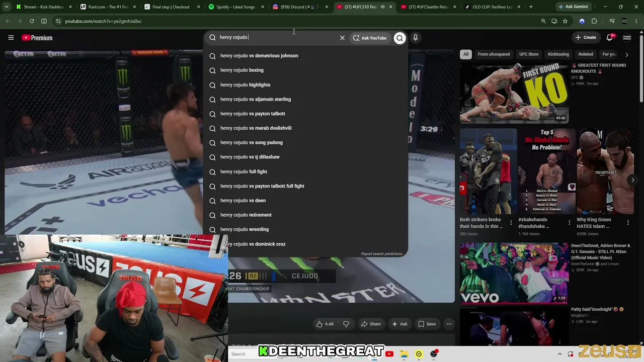Open options for 'Both strikers broke' short
Image resolution: width=644 pixels, height=362 pixels.
point(511,223)
